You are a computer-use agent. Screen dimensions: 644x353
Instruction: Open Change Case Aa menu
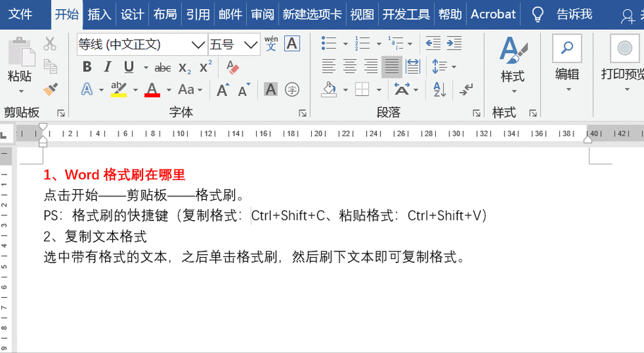point(190,89)
